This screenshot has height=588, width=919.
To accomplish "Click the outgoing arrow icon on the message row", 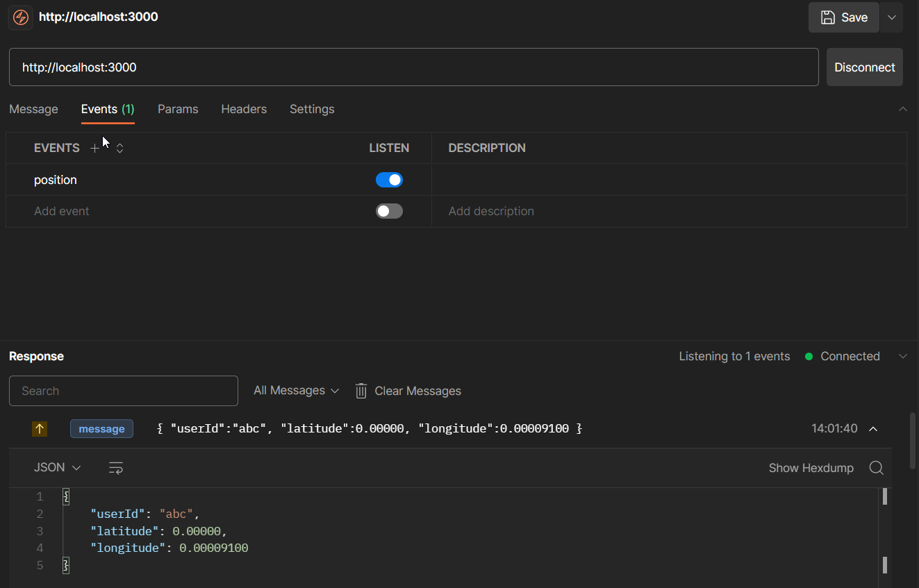I will (x=40, y=429).
